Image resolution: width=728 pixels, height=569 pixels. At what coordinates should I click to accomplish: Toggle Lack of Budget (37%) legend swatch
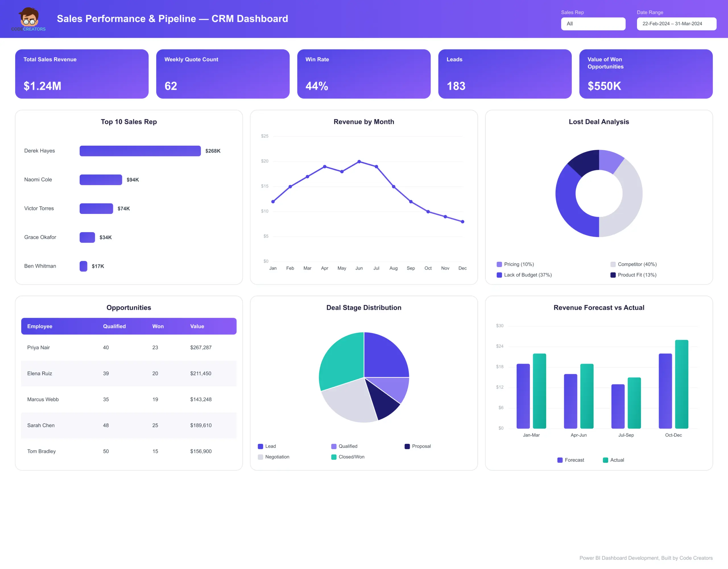point(499,275)
